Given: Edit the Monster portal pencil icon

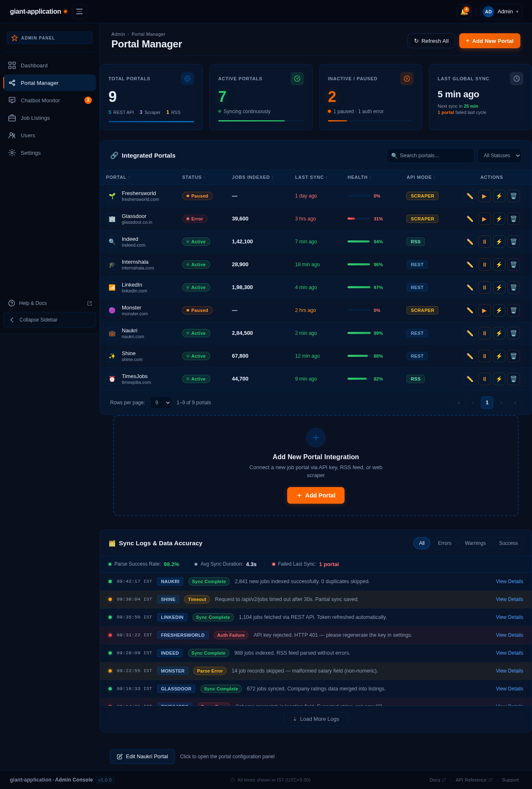Looking at the screenshot, I should 470,310.
